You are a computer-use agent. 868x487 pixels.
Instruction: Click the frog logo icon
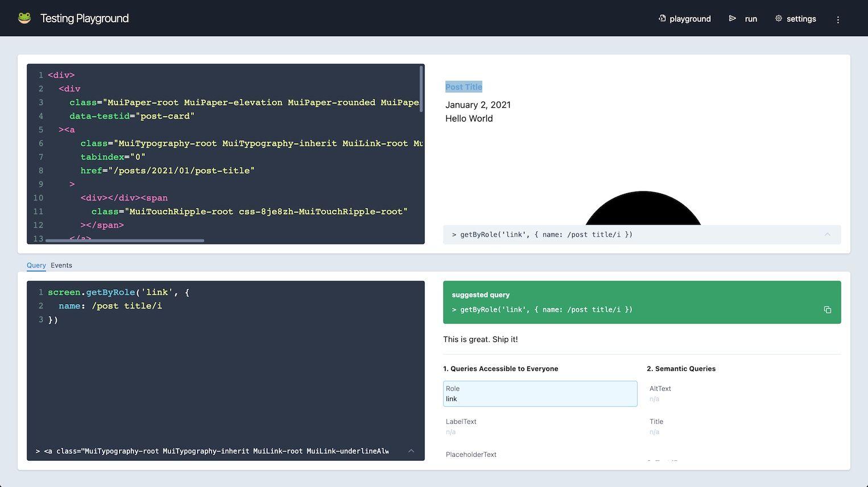click(x=24, y=18)
